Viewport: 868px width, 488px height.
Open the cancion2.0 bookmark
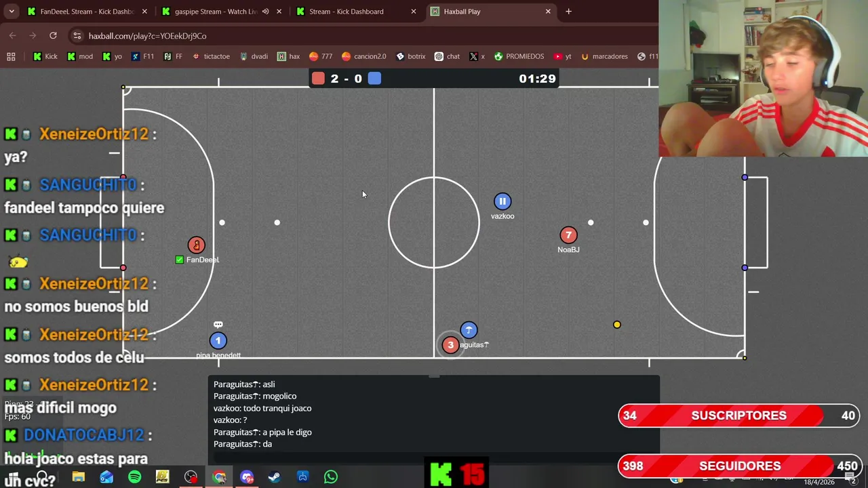[x=364, y=56]
